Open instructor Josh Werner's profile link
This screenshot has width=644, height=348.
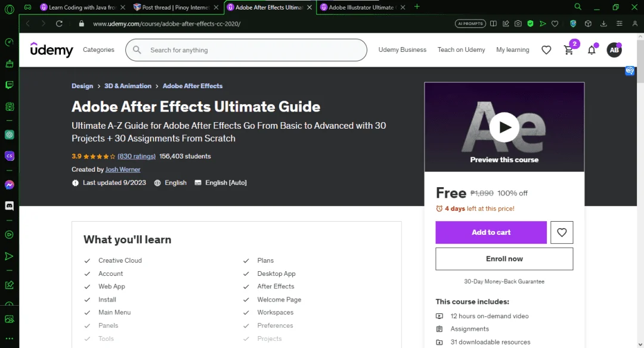pyautogui.click(x=123, y=169)
